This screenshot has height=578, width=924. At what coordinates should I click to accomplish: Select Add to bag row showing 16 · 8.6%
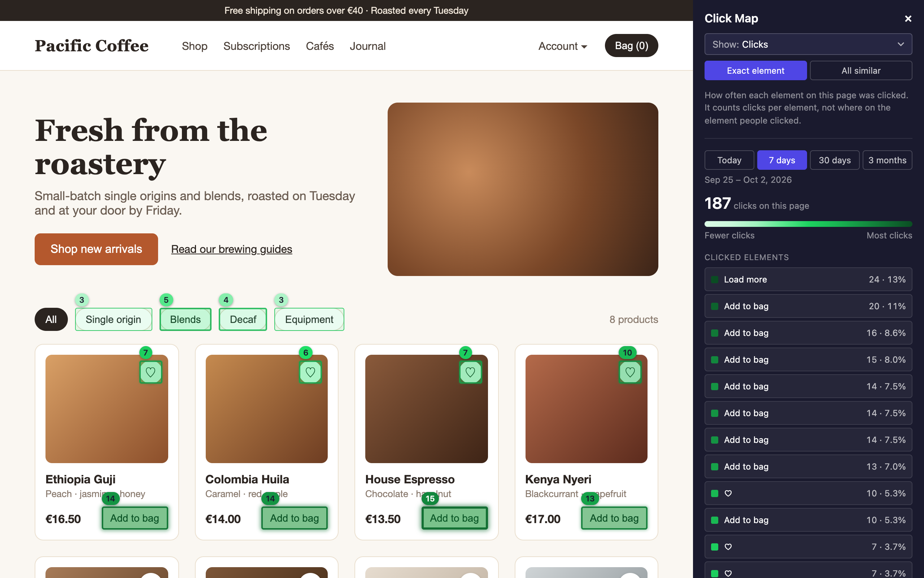pos(808,333)
